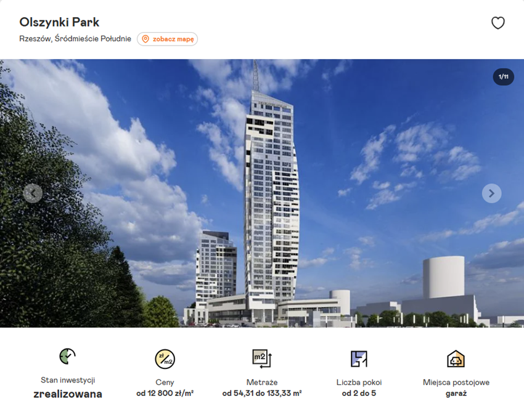Click the area m2 measurement icon
The width and height of the screenshot is (524, 420).
262,358
